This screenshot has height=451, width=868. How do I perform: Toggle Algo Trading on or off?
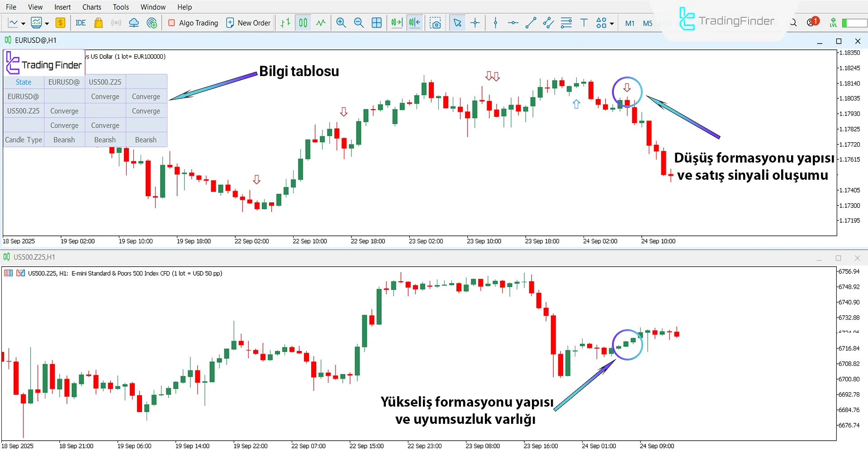point(193,23)
